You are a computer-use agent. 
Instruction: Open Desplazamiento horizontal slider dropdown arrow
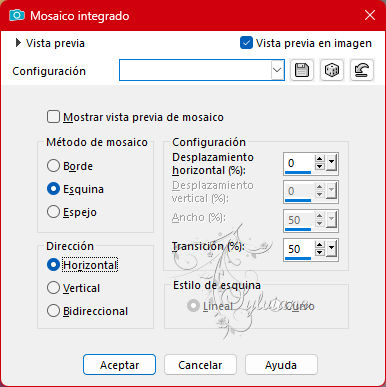[331, 162]
